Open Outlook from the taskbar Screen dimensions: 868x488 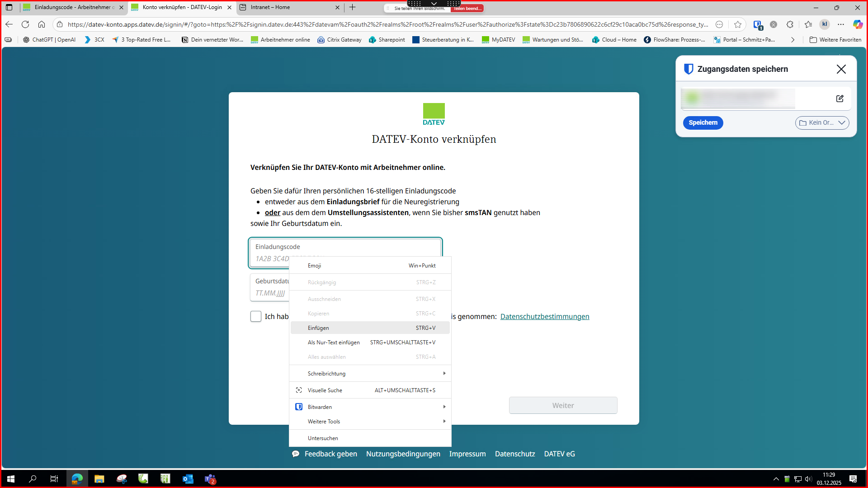coord(188,479)
